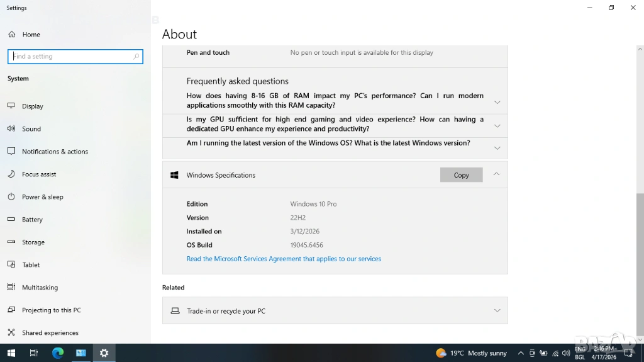
Task: Open the Multitasking section icon
Action: (11, 288)
